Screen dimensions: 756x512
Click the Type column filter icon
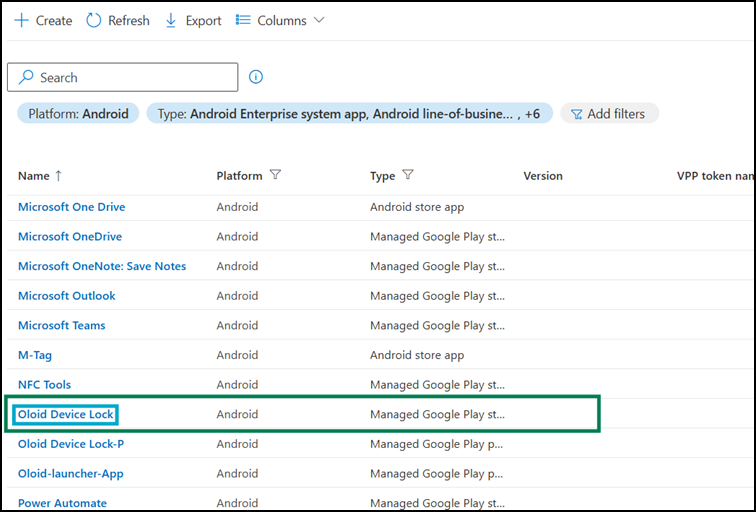click(408, 175)
